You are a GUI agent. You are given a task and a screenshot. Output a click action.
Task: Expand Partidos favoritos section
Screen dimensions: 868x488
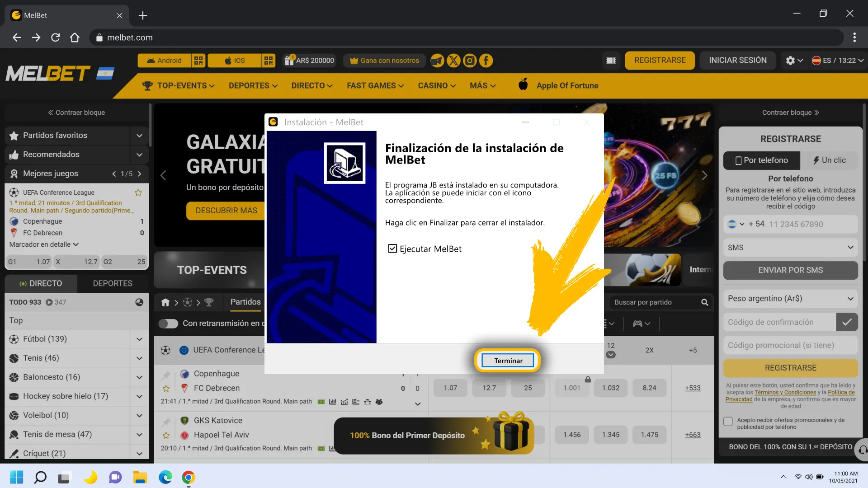[139, 136]
